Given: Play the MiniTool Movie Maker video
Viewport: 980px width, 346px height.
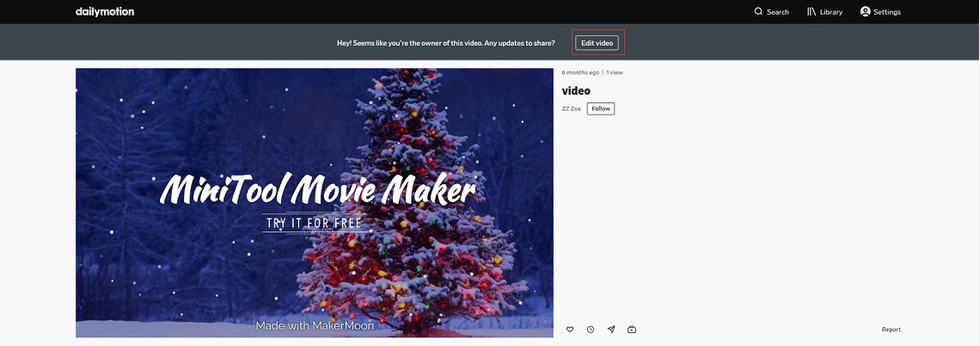Looking at the screenshot, I should click(x=315, y=203).
